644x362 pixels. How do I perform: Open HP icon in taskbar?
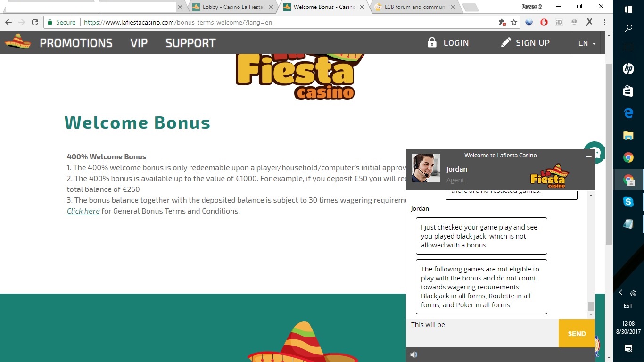click(628, 69)
